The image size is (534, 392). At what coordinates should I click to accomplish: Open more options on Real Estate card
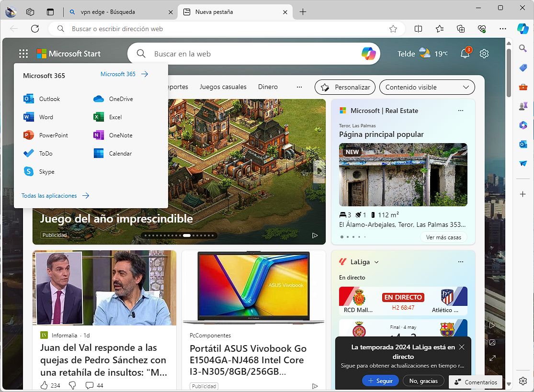(x=460, y=111)
